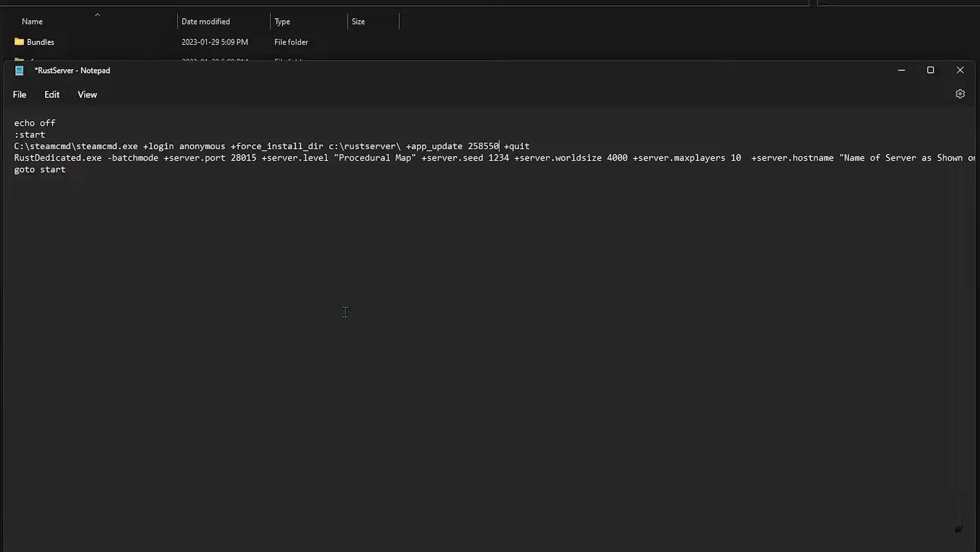Click '+login anonymous' in the script
Screen dimensions: 980x552
[184, 146]
